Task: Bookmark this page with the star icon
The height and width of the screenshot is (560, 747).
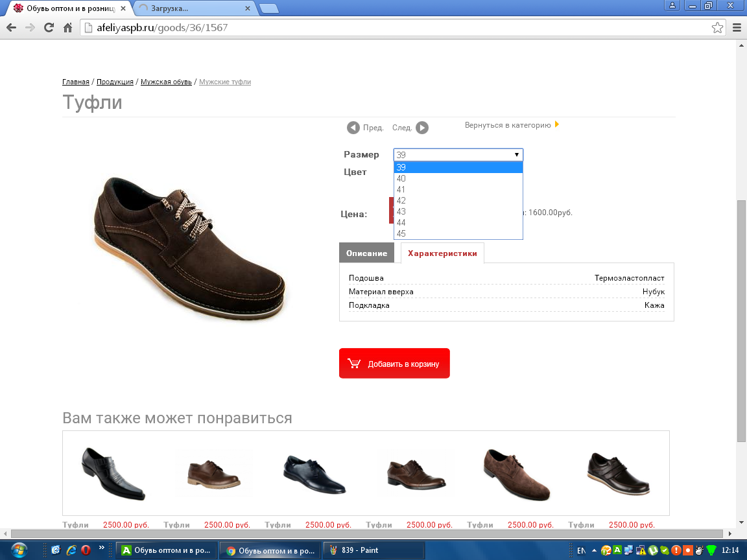Action: point(717,28)
